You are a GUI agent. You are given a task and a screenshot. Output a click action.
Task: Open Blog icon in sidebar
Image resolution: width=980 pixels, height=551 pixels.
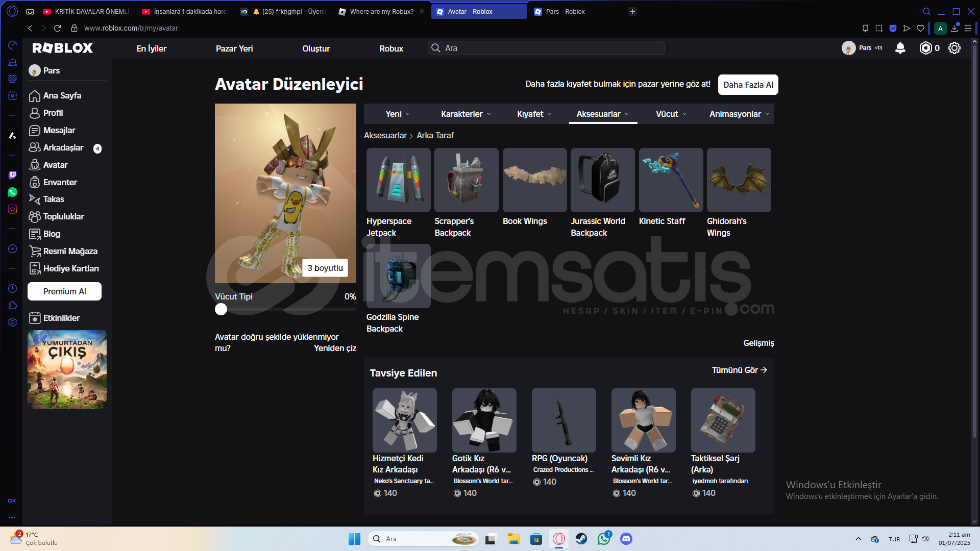coord(35,234)
